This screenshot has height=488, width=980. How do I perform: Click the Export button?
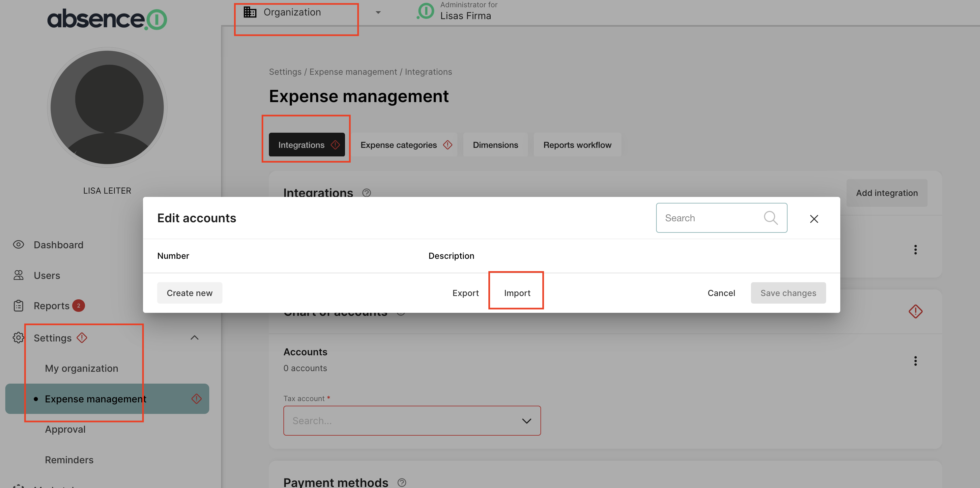coord(465,293)
